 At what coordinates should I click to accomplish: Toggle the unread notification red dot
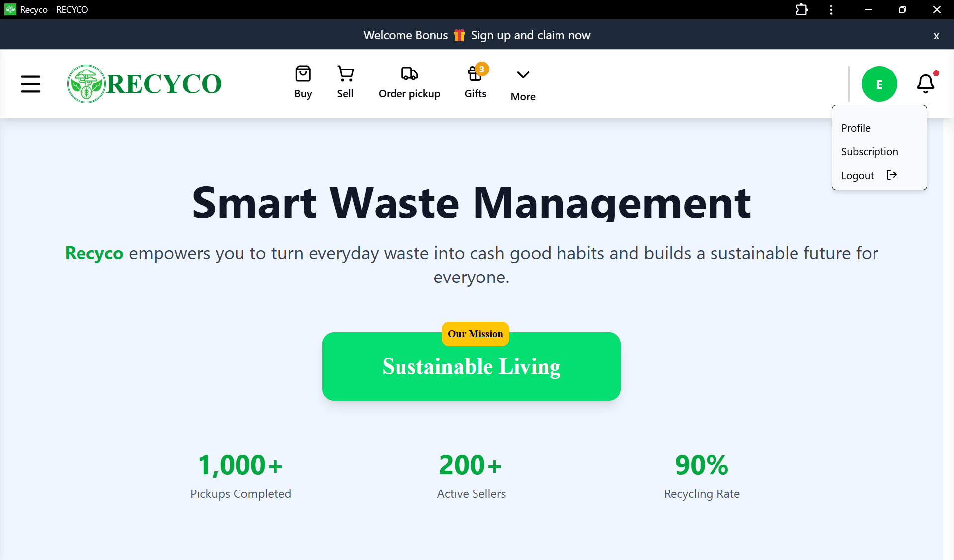[935, 73]
